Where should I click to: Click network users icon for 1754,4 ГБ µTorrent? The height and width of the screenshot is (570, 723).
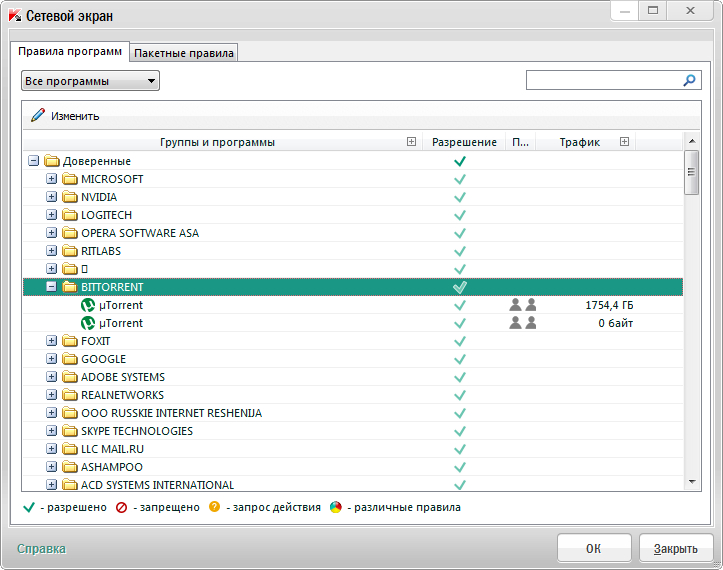pyautogui.click(x=523, y=305)
